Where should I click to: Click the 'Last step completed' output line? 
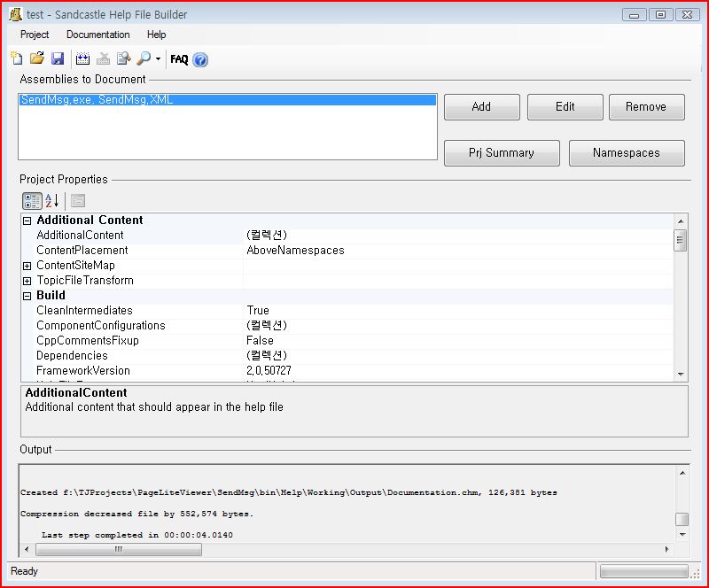click(137, 535)
